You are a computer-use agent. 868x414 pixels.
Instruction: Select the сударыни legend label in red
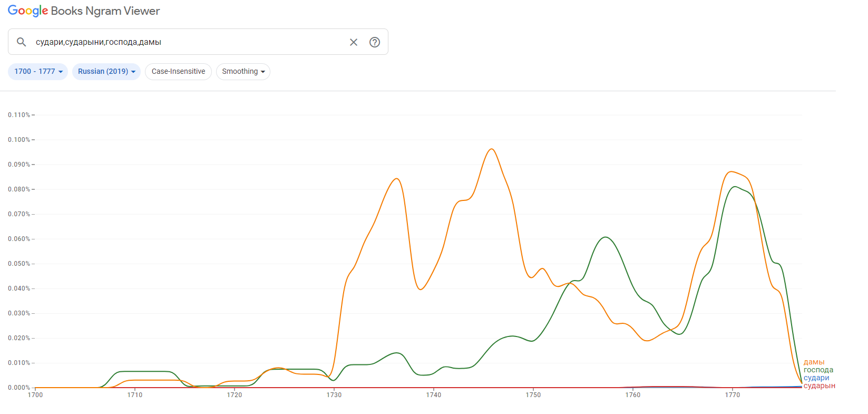coord(819,386)
